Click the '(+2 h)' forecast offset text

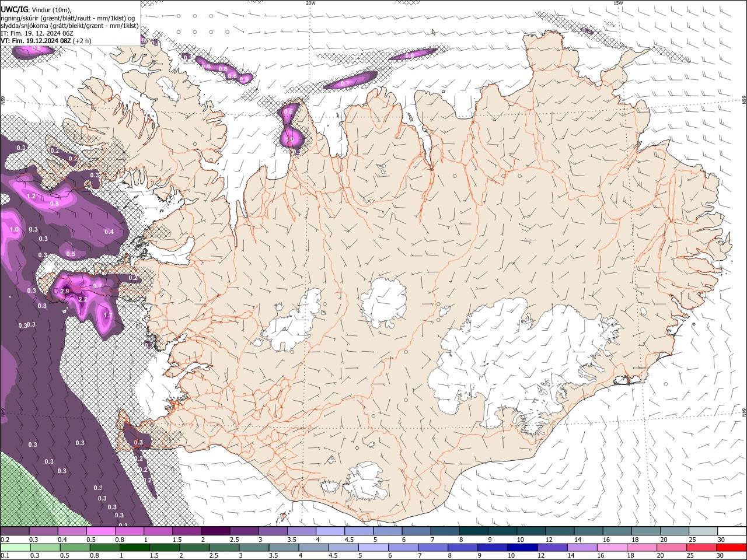point(82,41)
